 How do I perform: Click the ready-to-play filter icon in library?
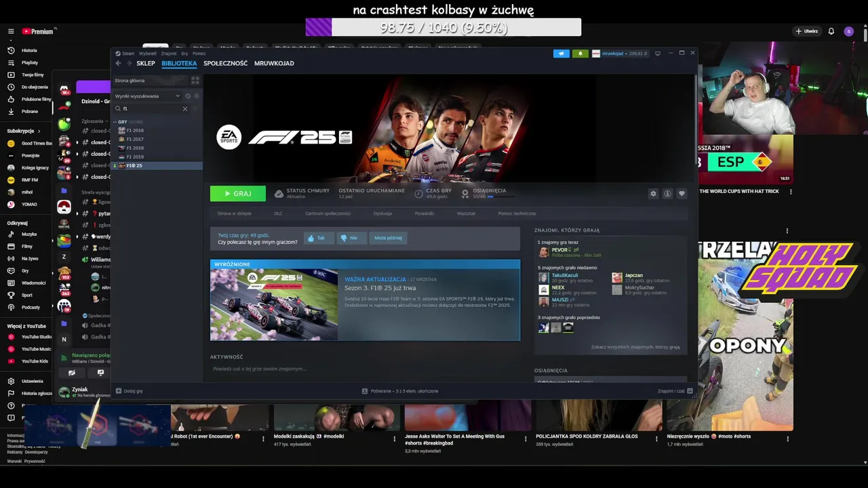pyautogui.click(x=196, y=96)
